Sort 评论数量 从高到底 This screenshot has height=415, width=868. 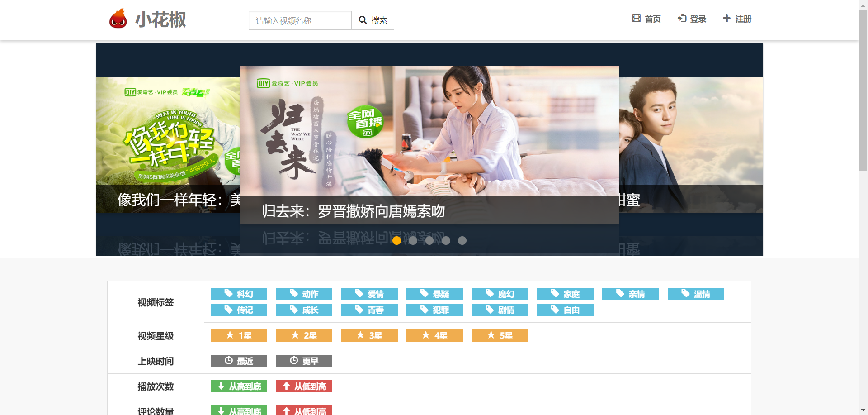[x=239, y=410]
